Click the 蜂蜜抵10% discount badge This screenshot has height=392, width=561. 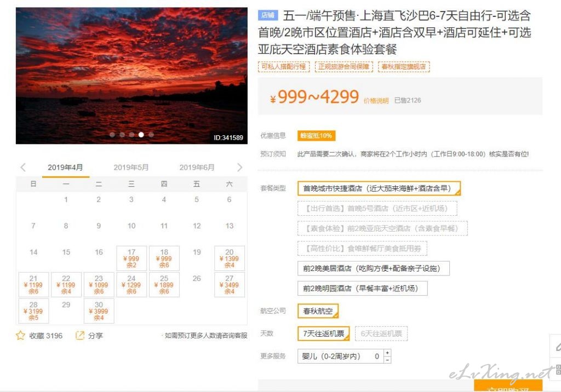click(316, 136)
